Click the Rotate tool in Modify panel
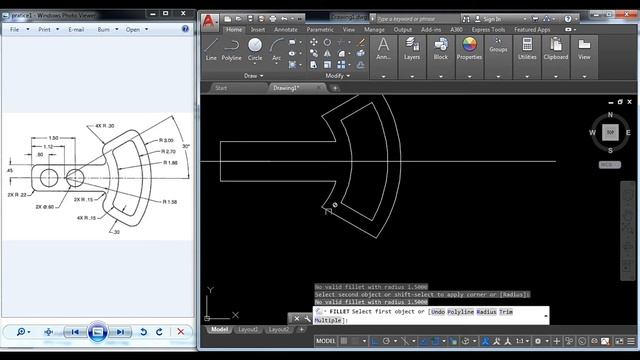 coord(327,42)
